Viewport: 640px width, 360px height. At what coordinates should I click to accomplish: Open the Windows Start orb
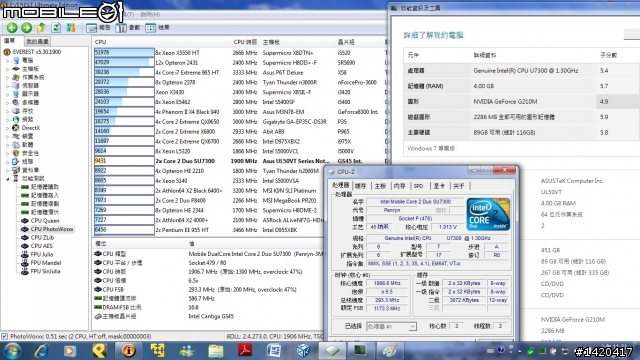(x=11, y=351)
